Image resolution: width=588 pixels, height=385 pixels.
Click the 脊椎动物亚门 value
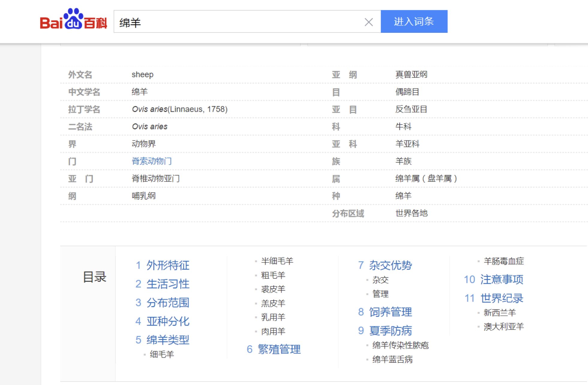coord(156,179)
